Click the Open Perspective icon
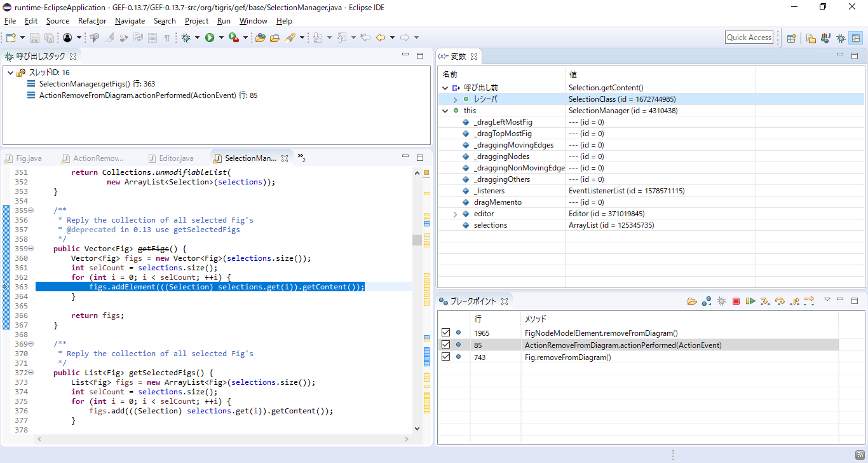The width and height of the screenshot is (868, 463). tap(792, 38)
